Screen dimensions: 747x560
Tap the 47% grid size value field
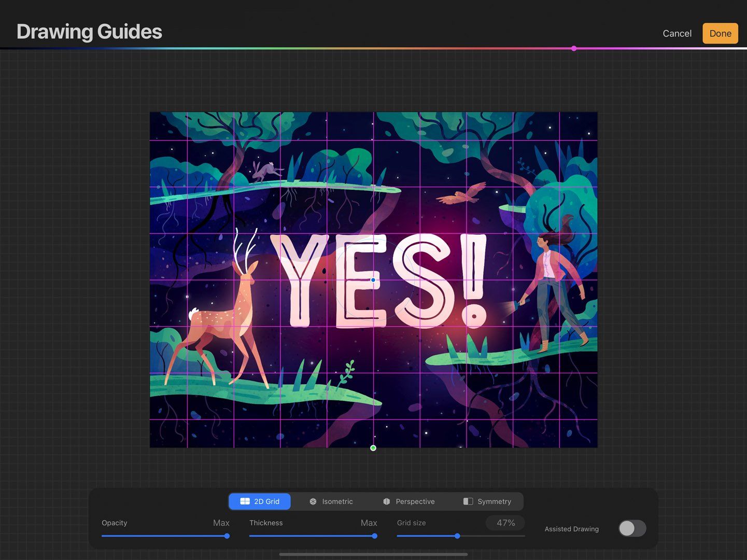(x=504, y=523)
